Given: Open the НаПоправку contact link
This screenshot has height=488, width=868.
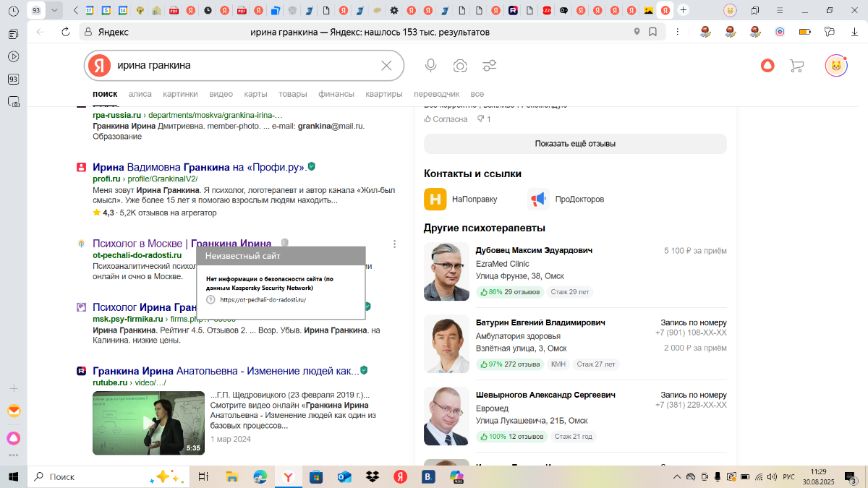Looking at the screenshot, I should [x=460, y=199].
